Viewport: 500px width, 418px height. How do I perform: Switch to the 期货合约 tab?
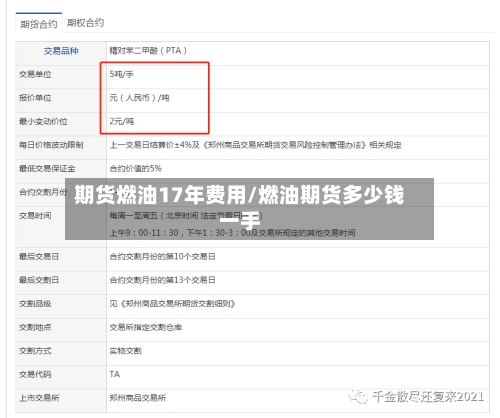tap(39, 24)
